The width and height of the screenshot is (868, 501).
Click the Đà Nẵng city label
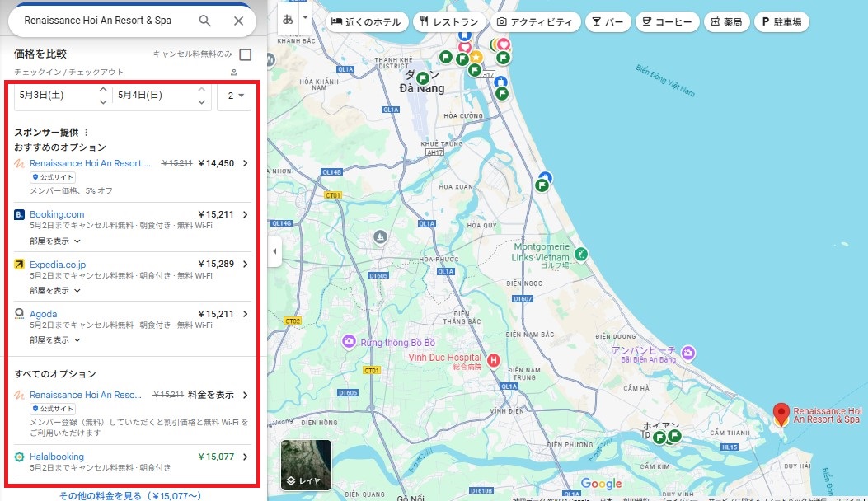[x=422, y=88]
